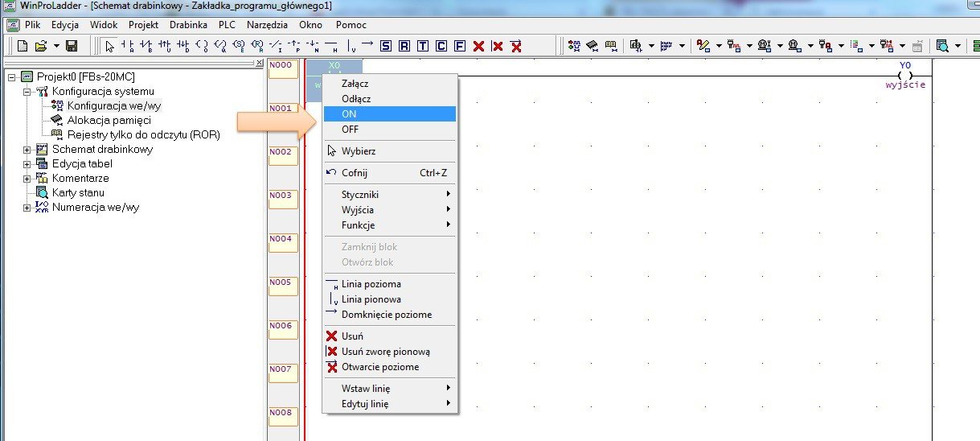Select Rejestry tylko do odczytu (ROR)
The height and width of the screenshot is (441, 980).
(x=143, y=135)
